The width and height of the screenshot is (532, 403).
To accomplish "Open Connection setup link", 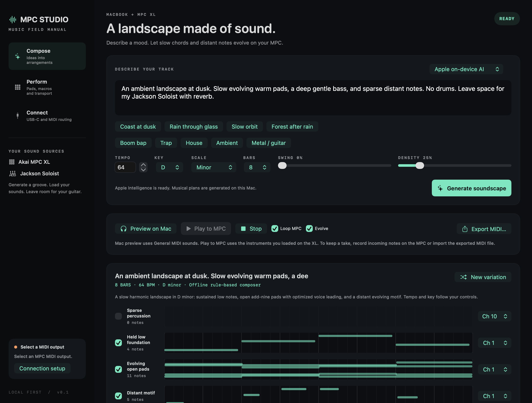I will click(x=42, y=368).
